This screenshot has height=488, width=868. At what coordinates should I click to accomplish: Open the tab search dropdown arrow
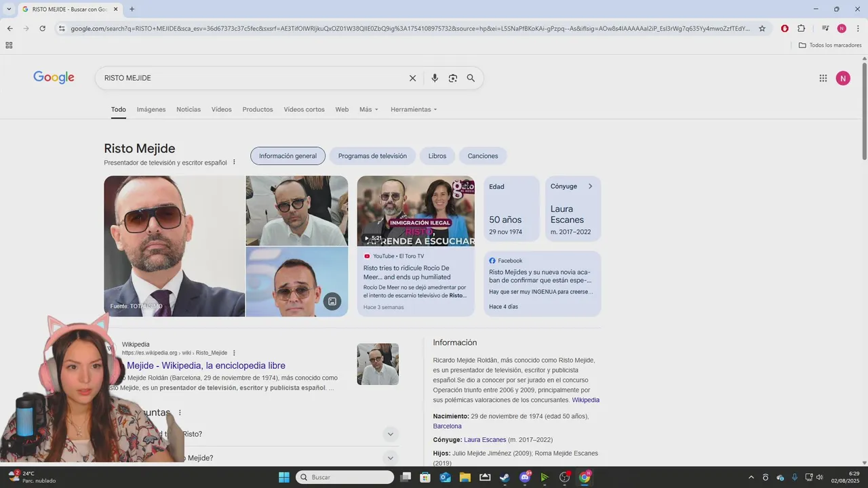pyautogui.click(x=9, y=9)
